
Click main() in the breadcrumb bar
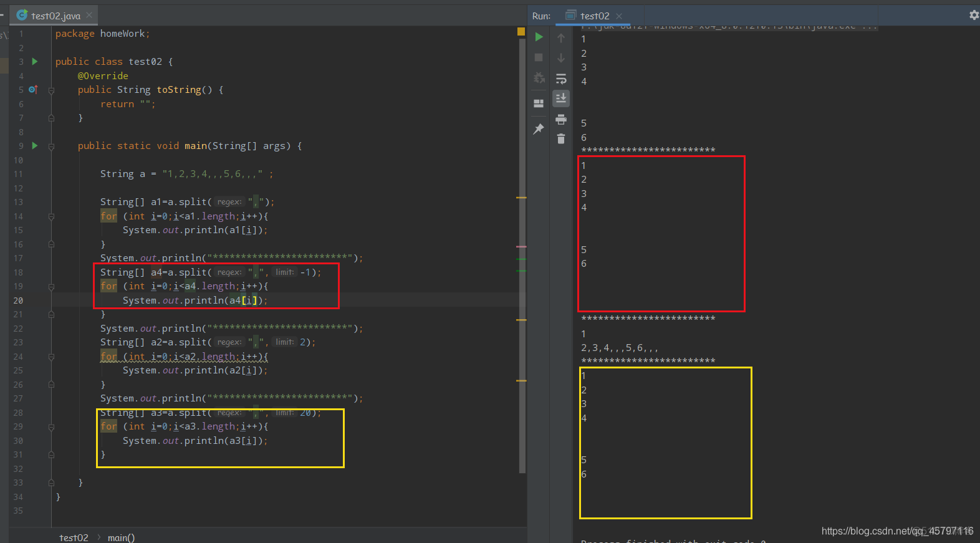121,537
